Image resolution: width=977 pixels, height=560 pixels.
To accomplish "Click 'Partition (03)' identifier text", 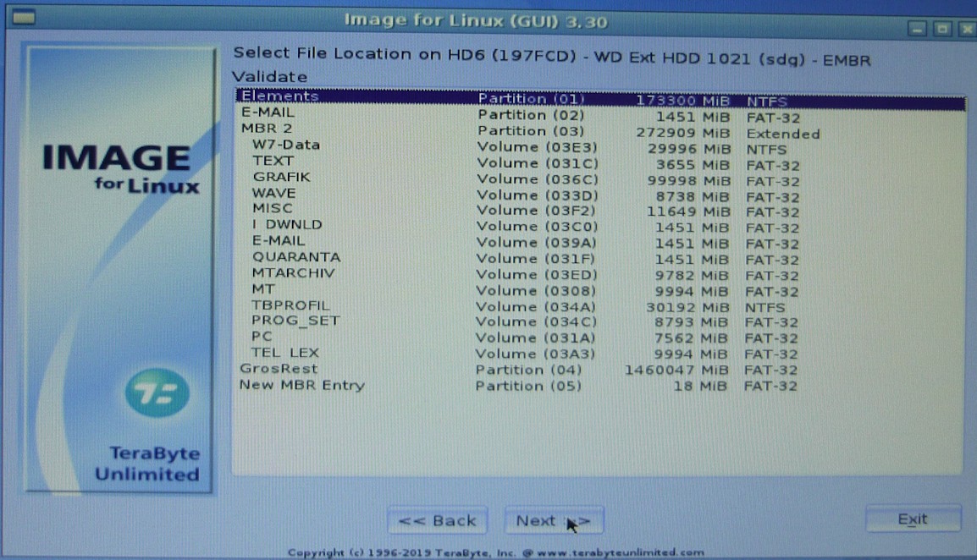I will pyautogui.click(x=531, y=131).
